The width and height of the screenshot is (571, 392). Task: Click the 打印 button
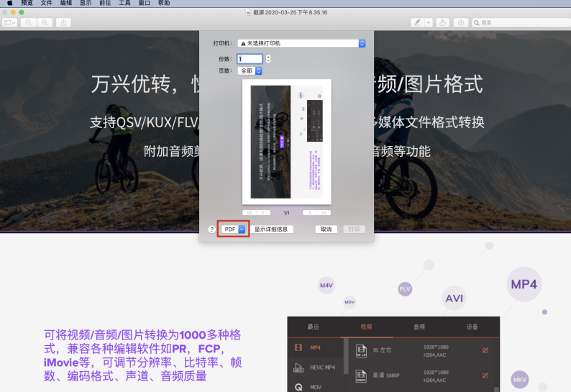[x=354, y=229]
